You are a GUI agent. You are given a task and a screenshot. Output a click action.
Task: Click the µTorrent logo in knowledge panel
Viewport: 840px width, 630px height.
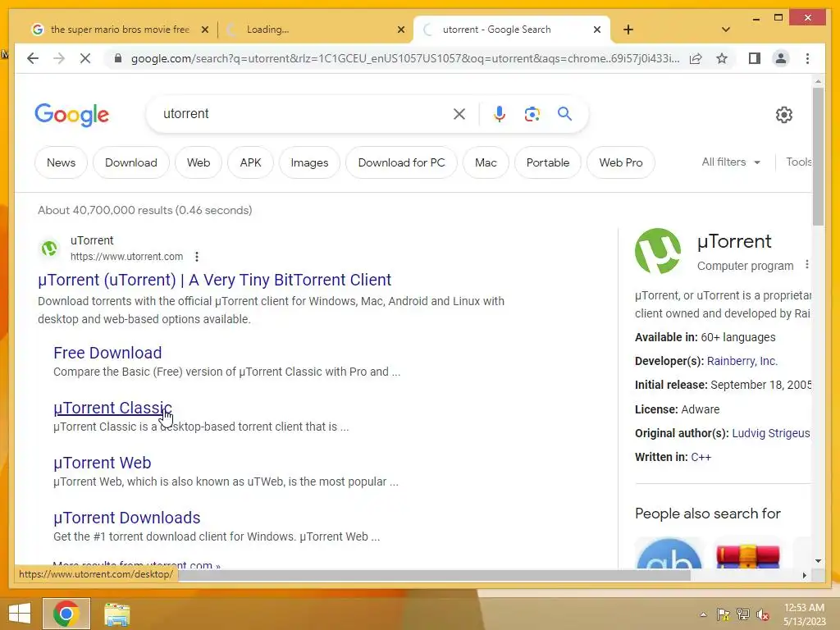click(x=658, y=251)
